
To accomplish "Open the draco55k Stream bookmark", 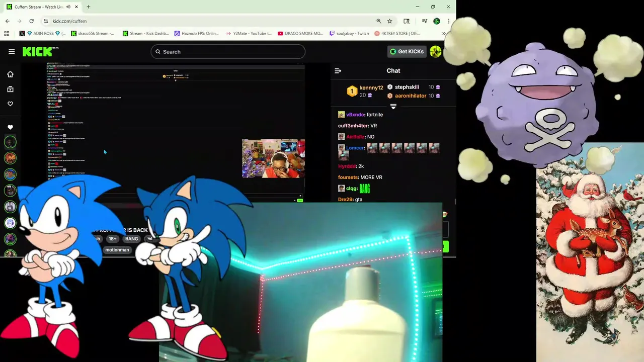I will [x=93, y=34].
